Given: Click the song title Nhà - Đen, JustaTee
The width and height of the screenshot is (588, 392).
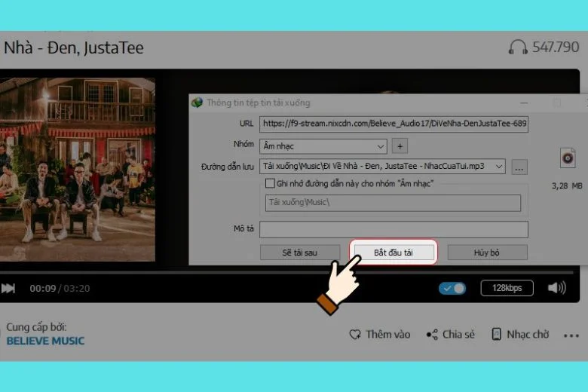Looking at the screenshot, I should click(74, 48).
